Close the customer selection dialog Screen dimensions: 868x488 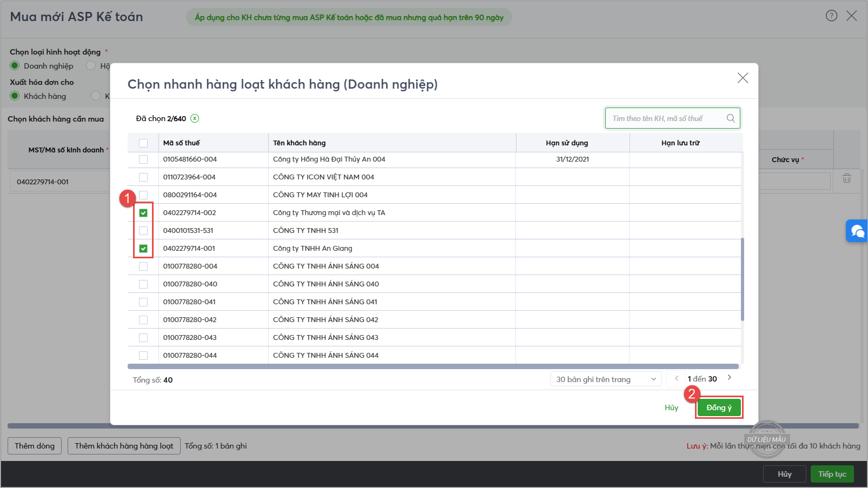743,78
